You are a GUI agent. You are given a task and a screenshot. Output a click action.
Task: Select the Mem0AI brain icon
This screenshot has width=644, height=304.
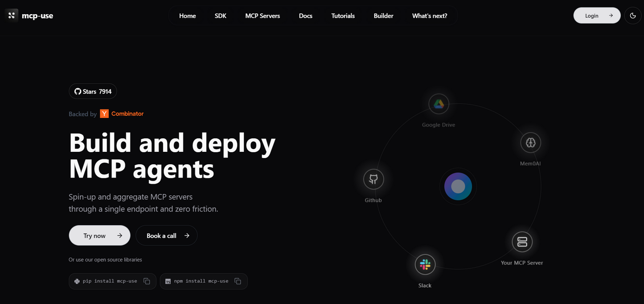click(x=530, y=143)
